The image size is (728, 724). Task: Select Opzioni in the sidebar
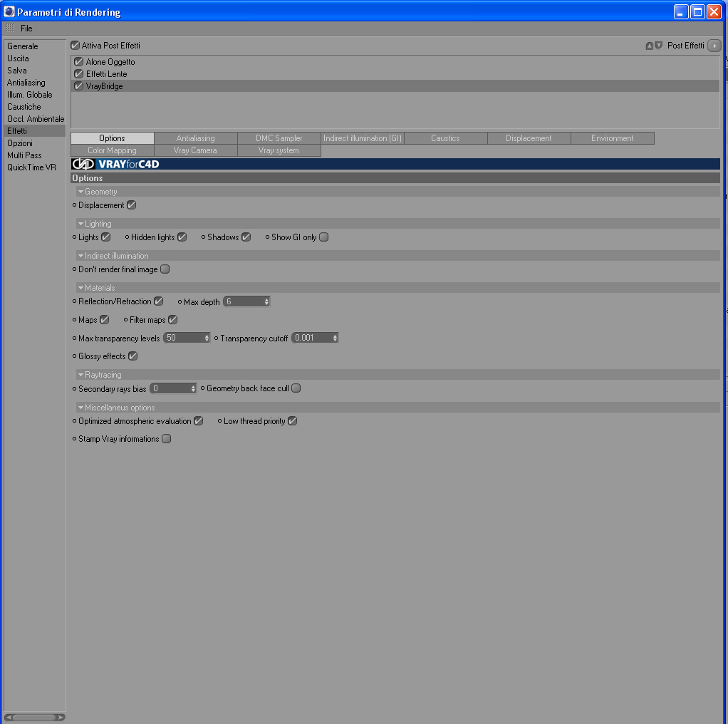(34, 143)
